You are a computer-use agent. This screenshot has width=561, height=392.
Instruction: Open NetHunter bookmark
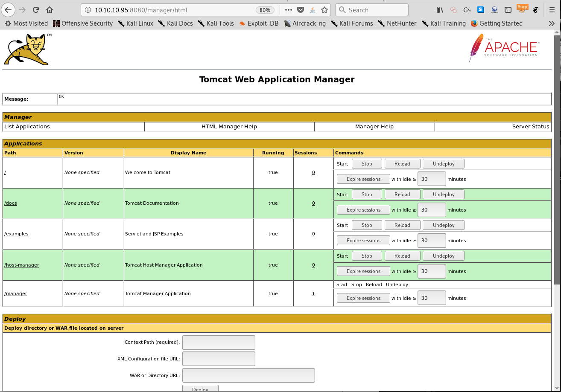coord(397,23)
